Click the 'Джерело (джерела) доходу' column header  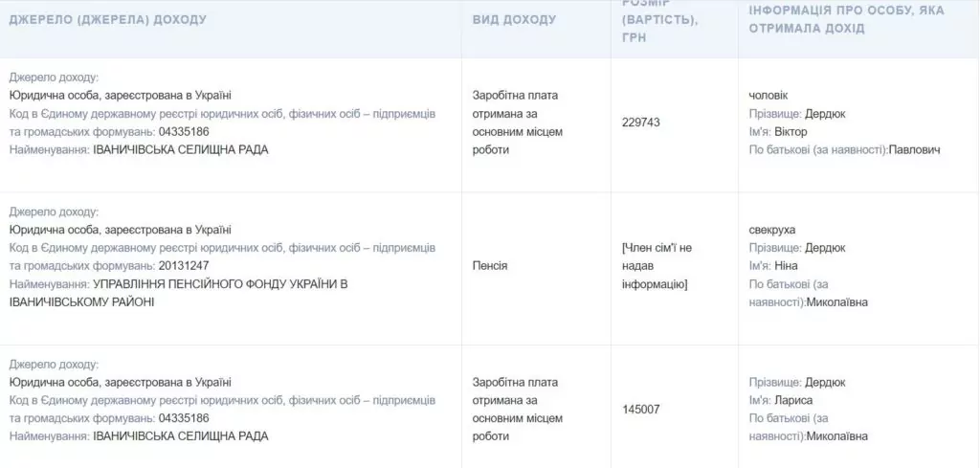coord(107,19)
